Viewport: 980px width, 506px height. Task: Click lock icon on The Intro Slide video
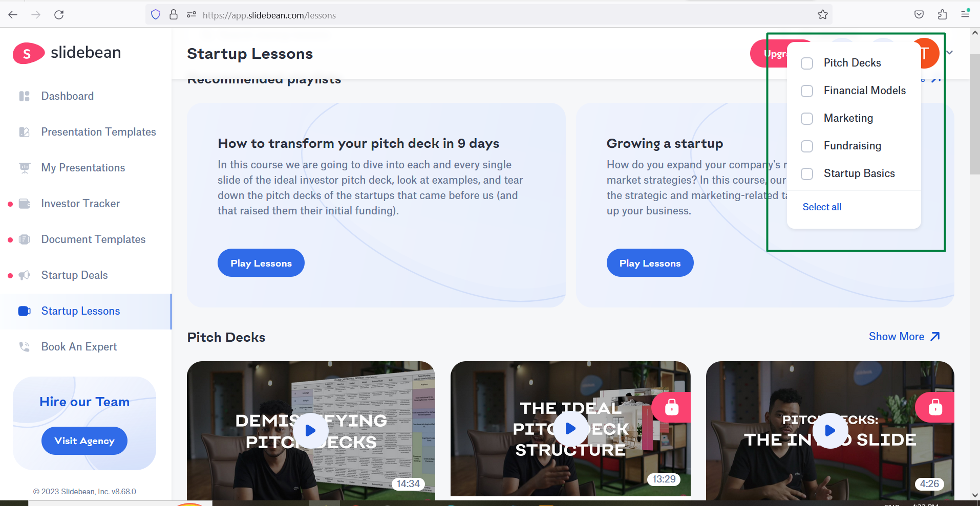(x=935, y=407)
